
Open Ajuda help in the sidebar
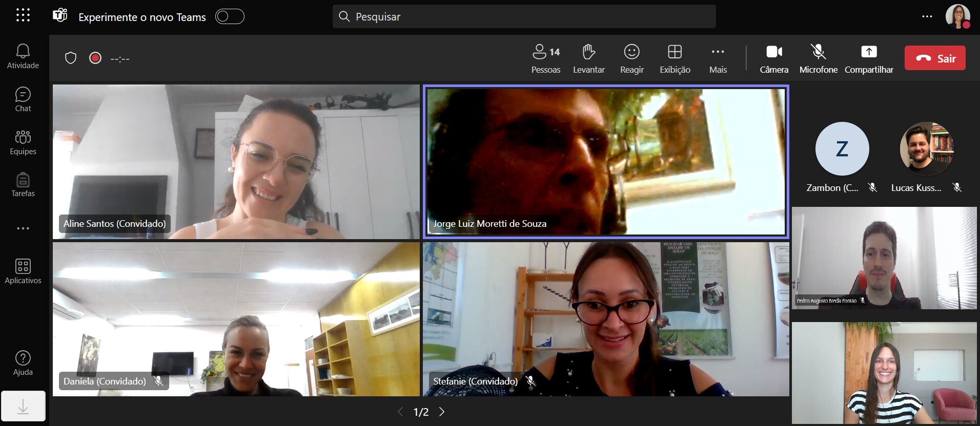point(23,363)
